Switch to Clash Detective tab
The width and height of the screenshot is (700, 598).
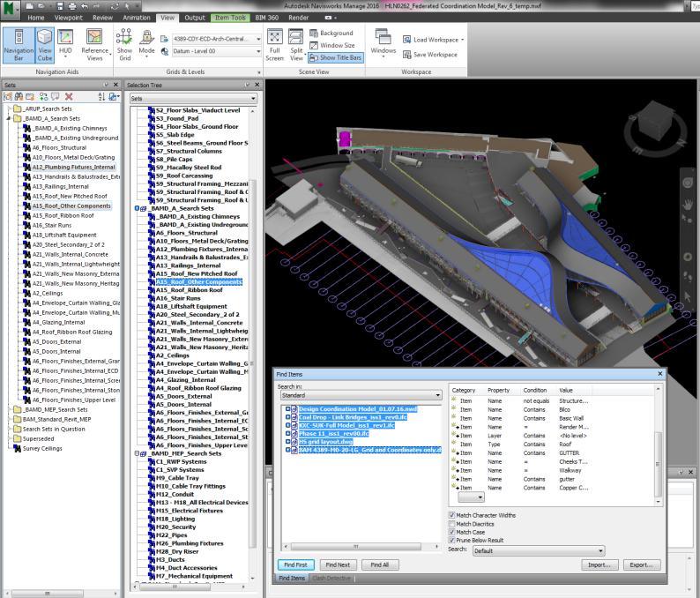point(331,578)
